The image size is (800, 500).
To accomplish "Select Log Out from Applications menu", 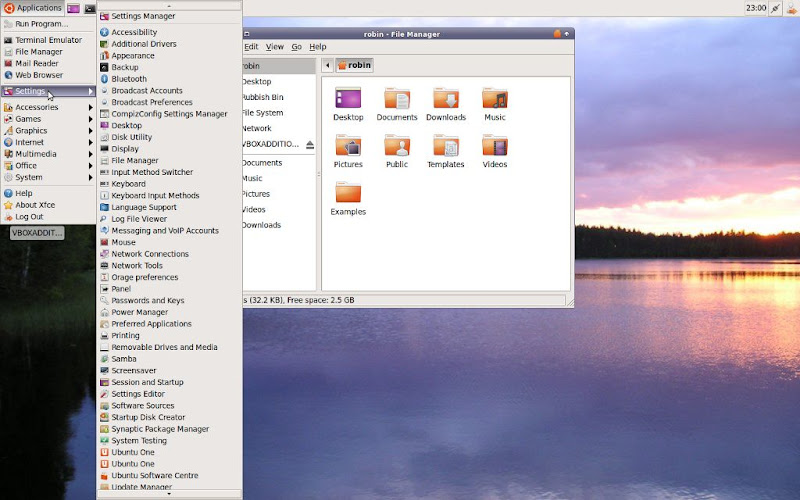I will [x=29, y=216].
